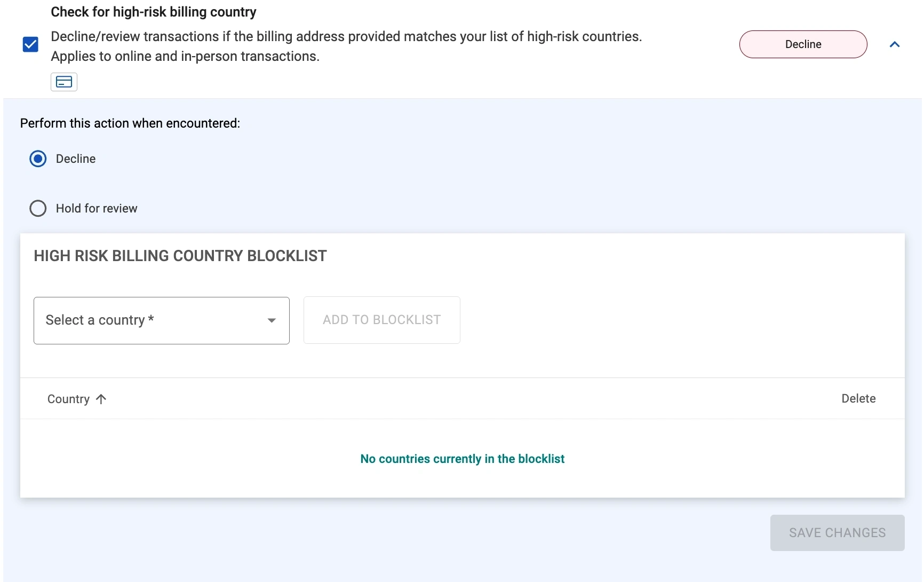Click the 'Decline' label beside selected radio

(x=76, y=159)
